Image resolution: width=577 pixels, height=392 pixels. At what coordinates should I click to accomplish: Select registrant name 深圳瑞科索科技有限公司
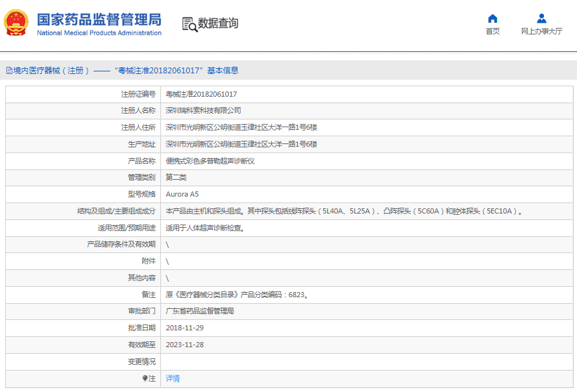[x=203, y=110]
